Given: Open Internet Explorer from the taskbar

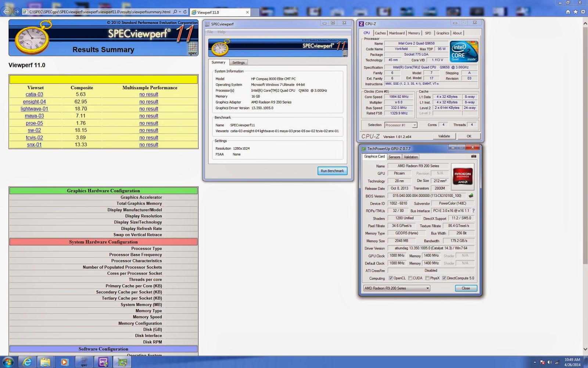Looking at the screenshot, I should click(27, 362).
